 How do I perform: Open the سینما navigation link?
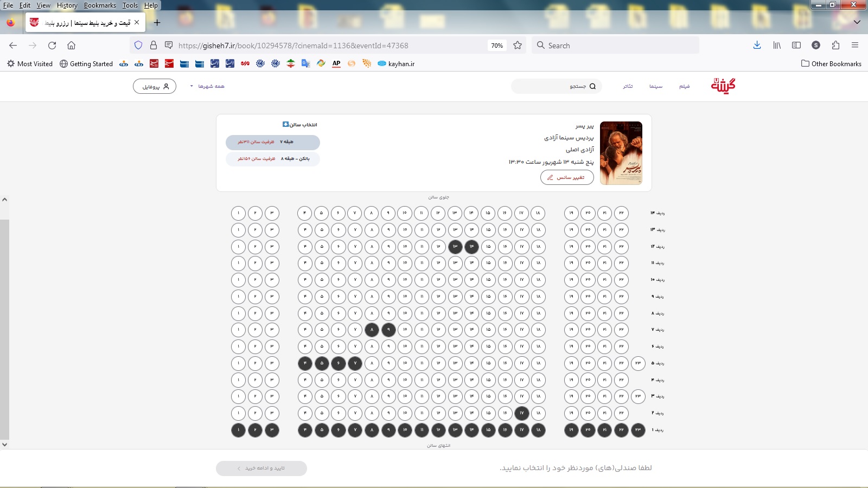[x=656, y=86]
